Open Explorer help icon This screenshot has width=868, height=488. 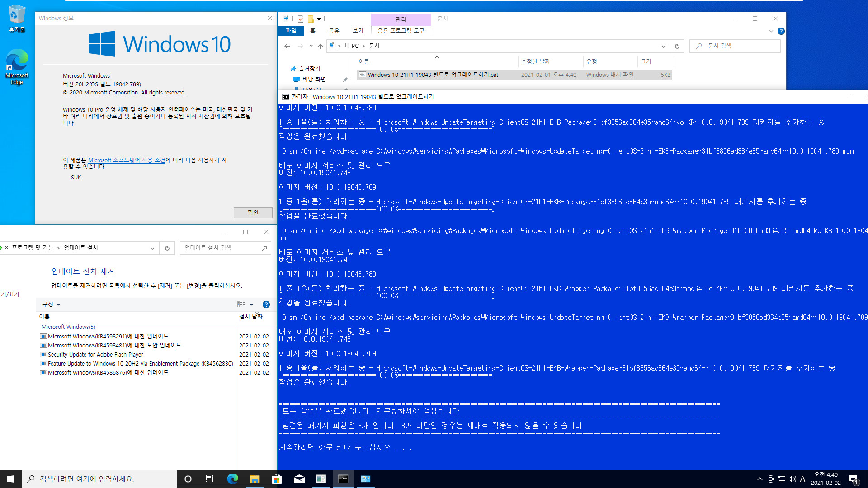pyautogui.click(x=781, y=31)
